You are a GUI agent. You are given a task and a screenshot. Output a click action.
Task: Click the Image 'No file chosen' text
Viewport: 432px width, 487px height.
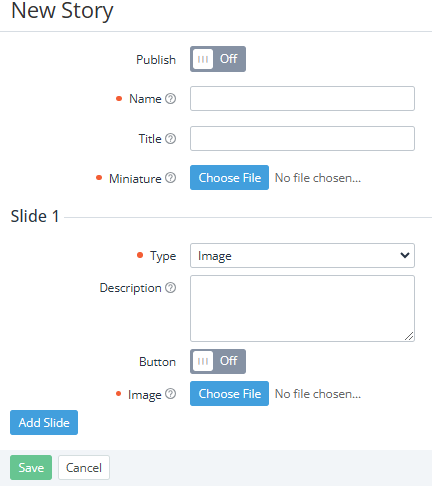[318, 394]
